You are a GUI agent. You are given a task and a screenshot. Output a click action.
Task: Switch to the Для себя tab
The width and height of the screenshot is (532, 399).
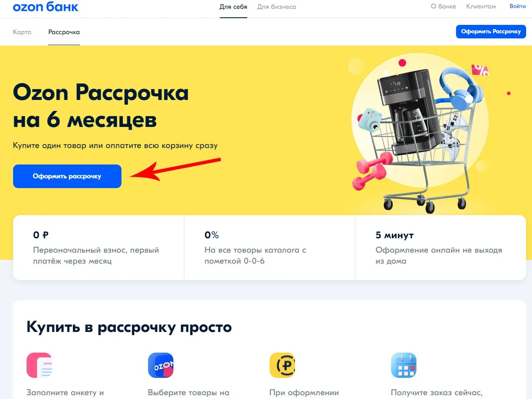point(233,7)
